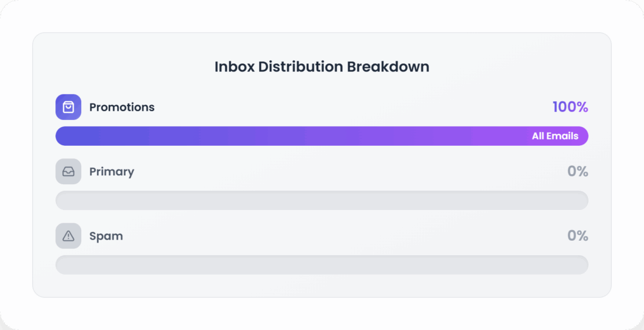The image size is (644, 330).
Task: Click the empty Primary progress bar
Action: point(321,201)
